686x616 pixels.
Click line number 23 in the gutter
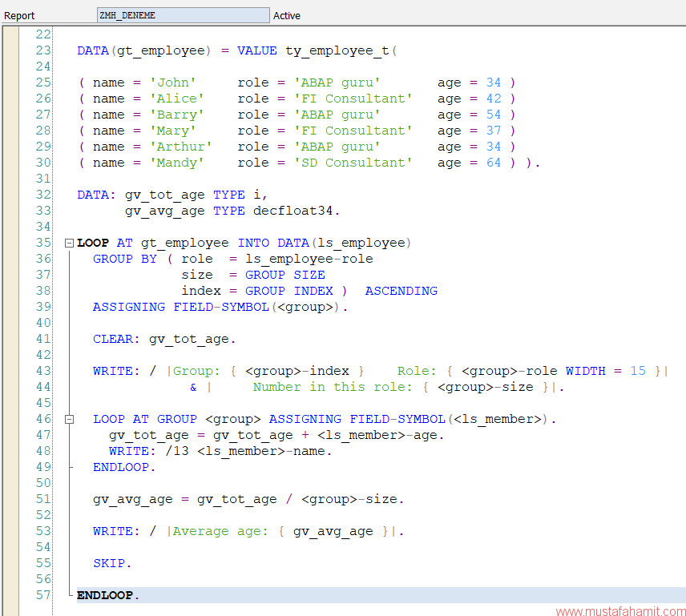coord(43,50)
